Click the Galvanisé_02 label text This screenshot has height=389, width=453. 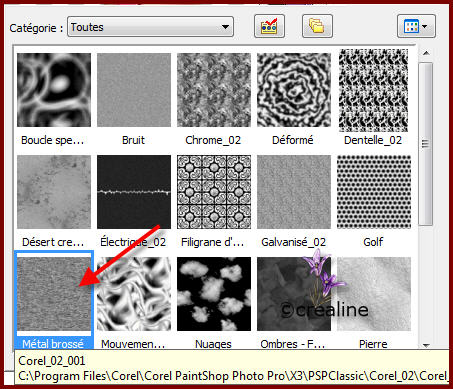click(x=294, y=242)
